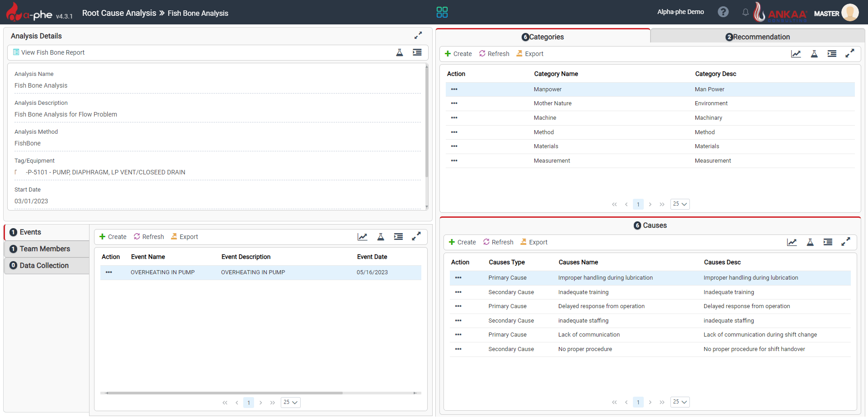The image size is (868, 417).
Task: Click the flask icon in Causes toolbar
Action: 810,242
